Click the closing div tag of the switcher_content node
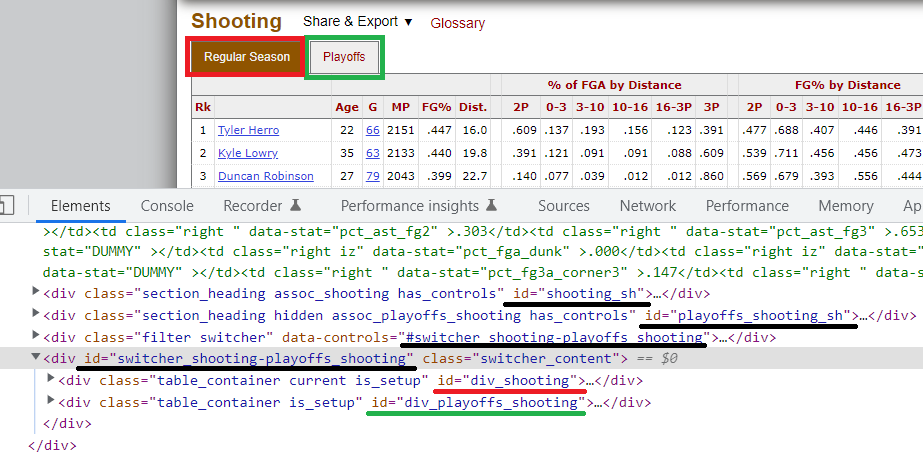 [x=68, y=424]
